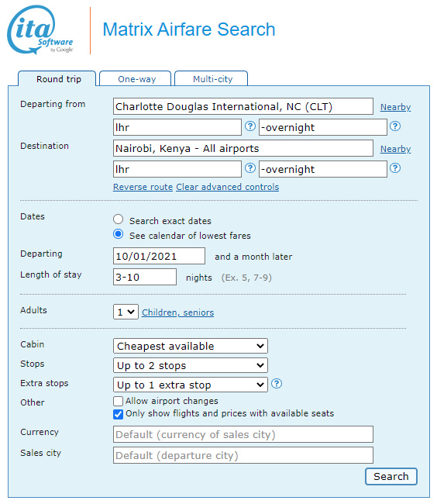Open help icon beside destination lhr routing field
The image size is (437, 504).
250,168
